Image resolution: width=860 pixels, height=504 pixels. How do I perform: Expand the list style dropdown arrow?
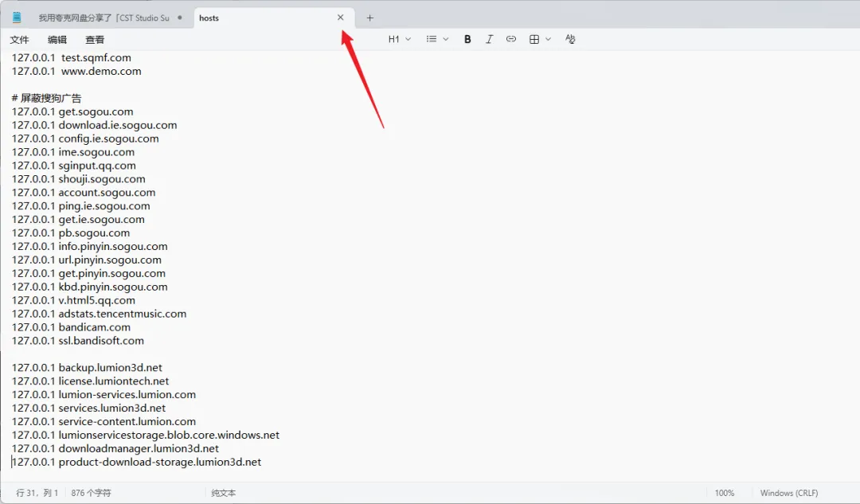click(445, 39)
